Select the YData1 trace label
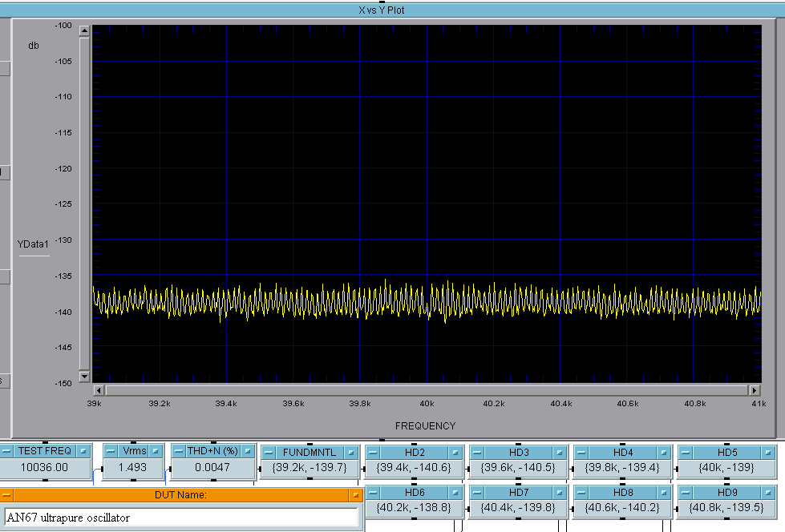The width and height of the screenshot is (785, 532). (x=33, y=244)
